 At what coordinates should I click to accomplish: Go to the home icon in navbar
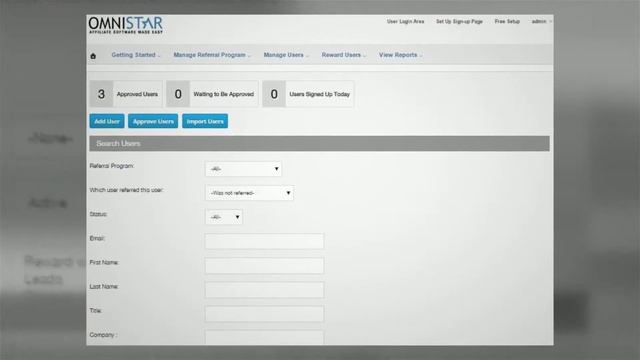pos(93,56)
